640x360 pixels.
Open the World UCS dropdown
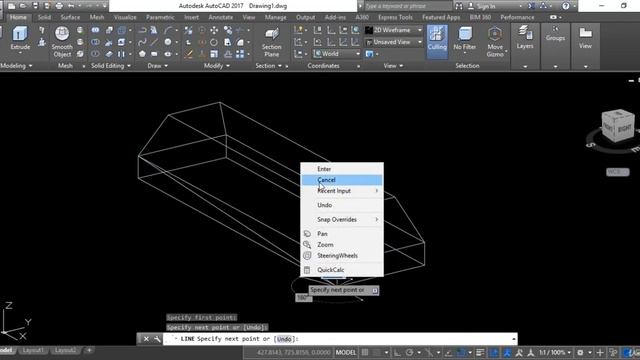tap(337, 53)
